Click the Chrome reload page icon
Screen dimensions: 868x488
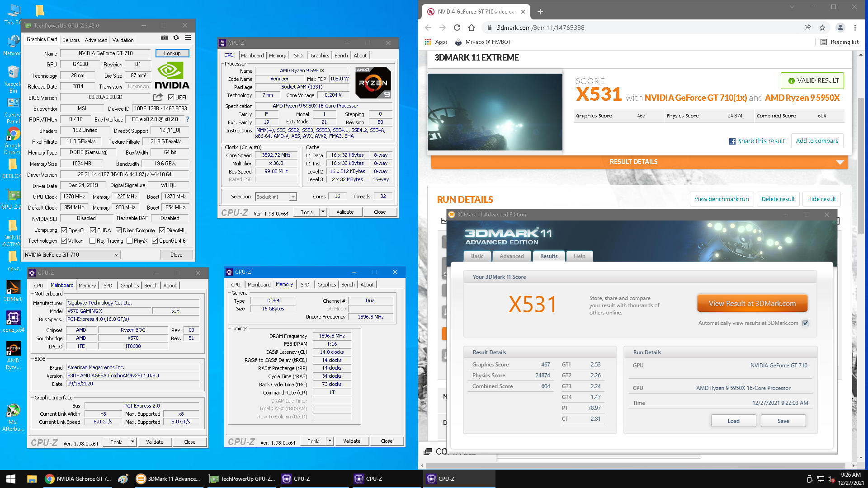pos(457,28)
